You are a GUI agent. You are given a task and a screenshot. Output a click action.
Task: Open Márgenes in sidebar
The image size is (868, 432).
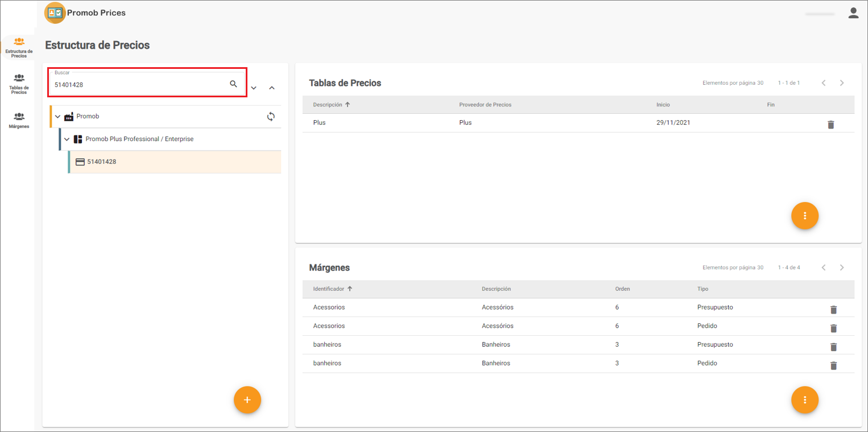pos(19,120)
